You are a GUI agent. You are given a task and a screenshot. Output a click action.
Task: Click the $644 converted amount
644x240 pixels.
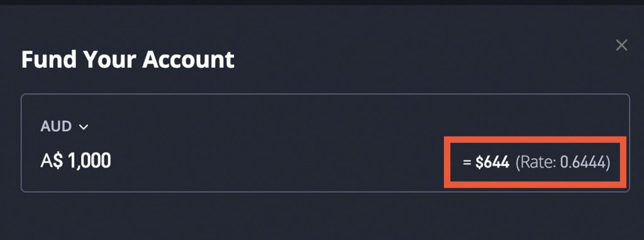point(492,163)
